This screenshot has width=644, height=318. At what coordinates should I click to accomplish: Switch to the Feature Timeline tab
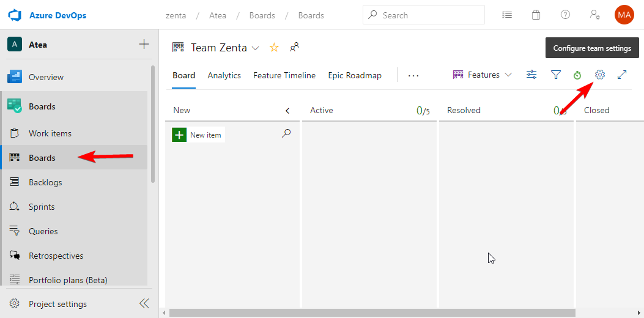tap(284, 76)
